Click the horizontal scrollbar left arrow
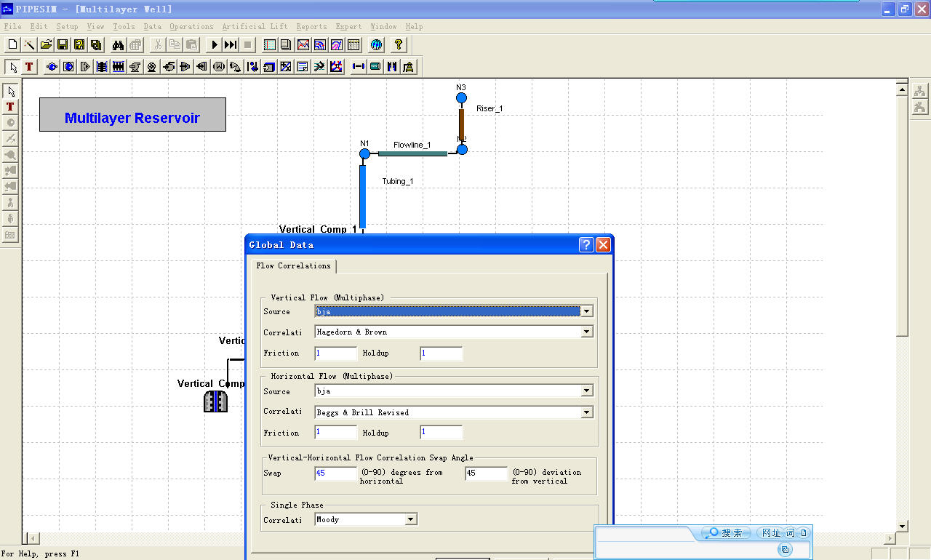 [32, 539]
